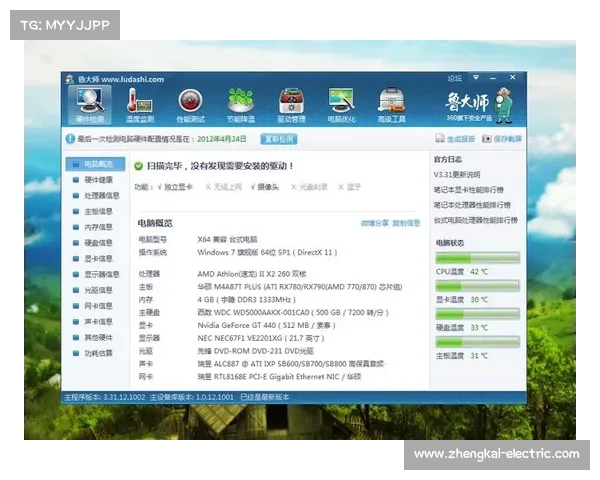Select the 硬盘信息 sidebar item
Image resolution: width=600 pixels, height=480 pixels.
93,243
